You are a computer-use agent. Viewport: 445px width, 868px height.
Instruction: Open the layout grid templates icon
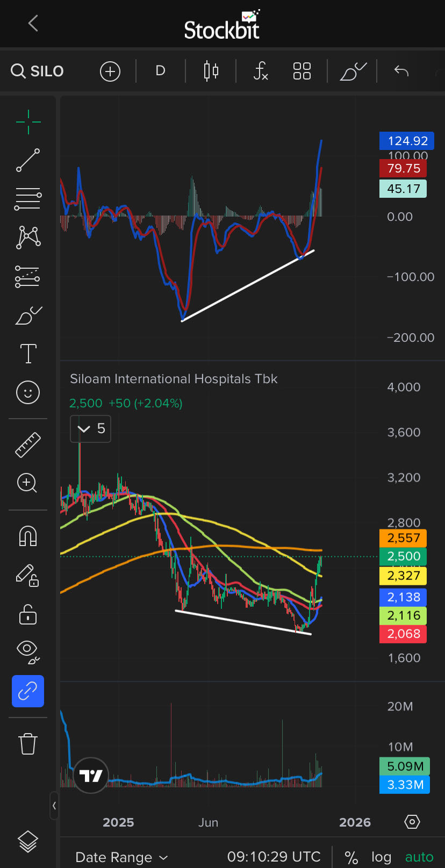pos(302,71)
